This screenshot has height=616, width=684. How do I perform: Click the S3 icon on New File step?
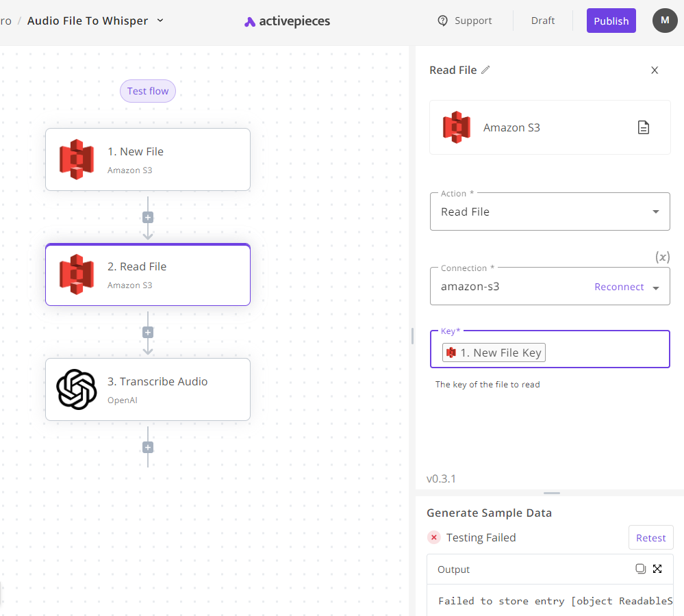(x=77, y=159)
